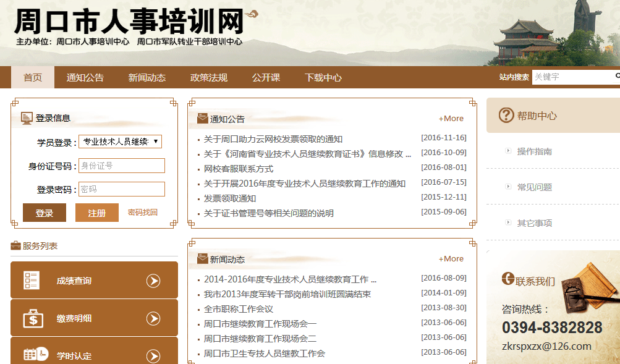Click the 学时认定 calendar clock icon
This screenshot has height=364, width=620.
(x=35, y=355)
